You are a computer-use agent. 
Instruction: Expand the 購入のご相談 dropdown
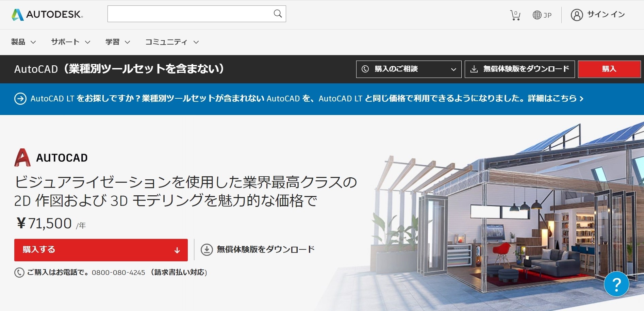pos(409,69)
